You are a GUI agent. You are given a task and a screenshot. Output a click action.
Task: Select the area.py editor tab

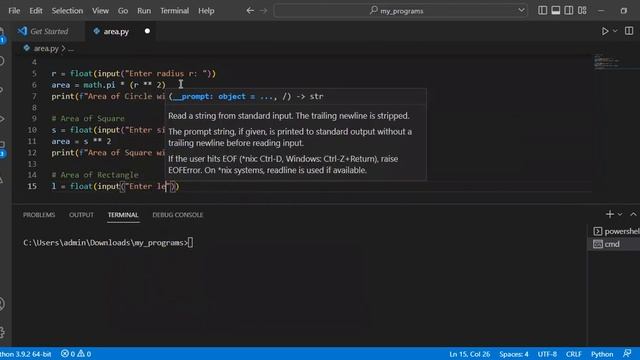(116, 31)
